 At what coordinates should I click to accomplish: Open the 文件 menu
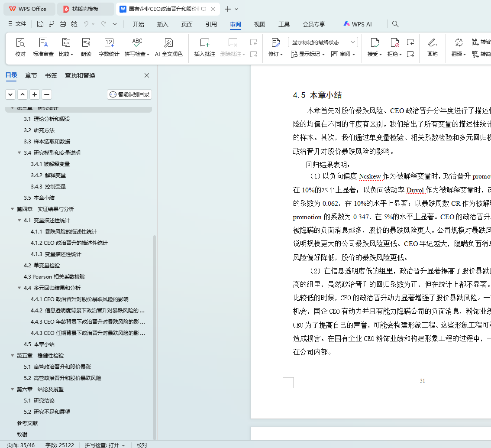click(17, 24)
